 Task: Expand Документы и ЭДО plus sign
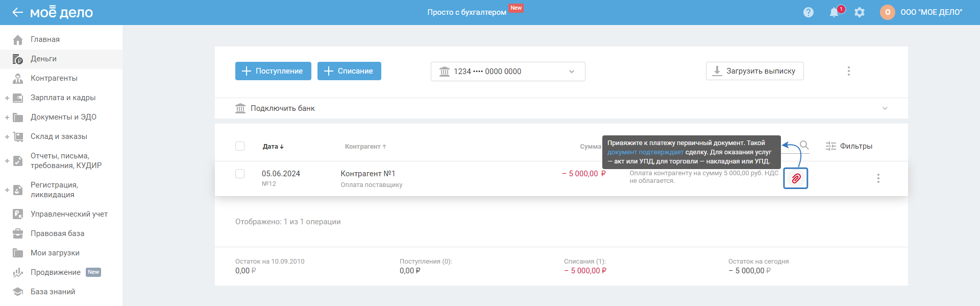[x=7, y=117]
